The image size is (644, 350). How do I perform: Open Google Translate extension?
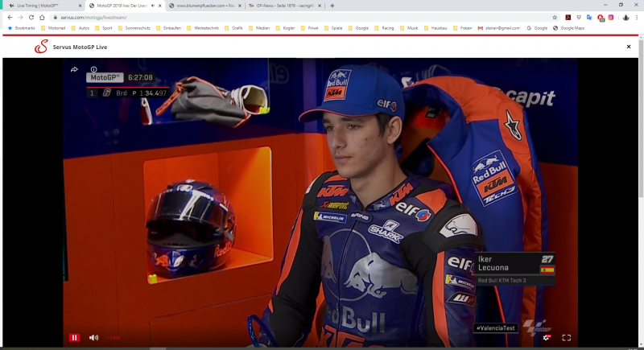589,17
